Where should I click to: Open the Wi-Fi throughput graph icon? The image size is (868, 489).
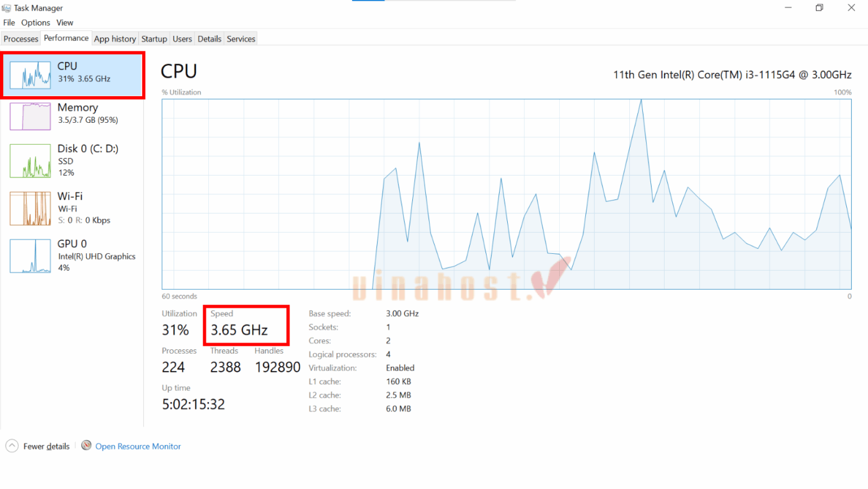[30, 209]
